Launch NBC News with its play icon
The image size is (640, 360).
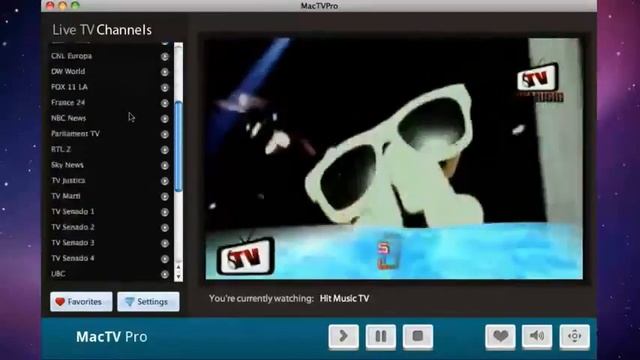tap(164, 118)
